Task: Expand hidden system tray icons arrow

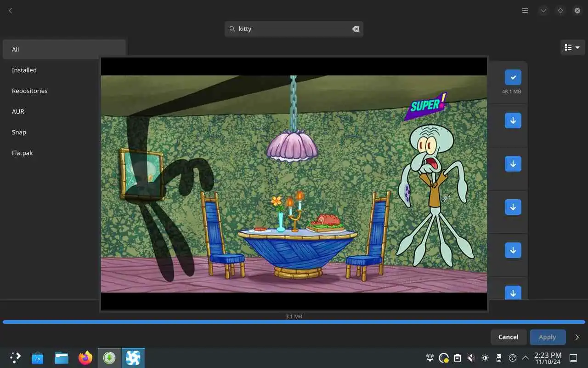Action: (526, 358)
